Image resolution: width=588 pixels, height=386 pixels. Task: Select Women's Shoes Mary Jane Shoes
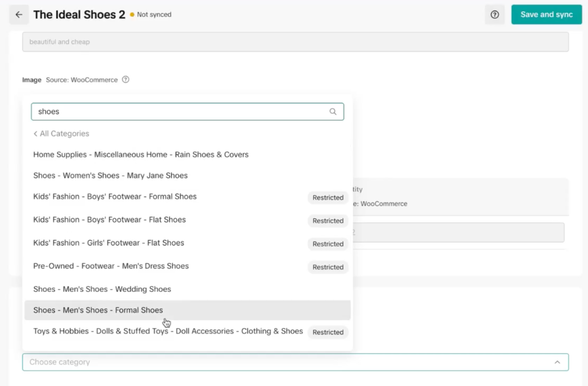[110, 176]
